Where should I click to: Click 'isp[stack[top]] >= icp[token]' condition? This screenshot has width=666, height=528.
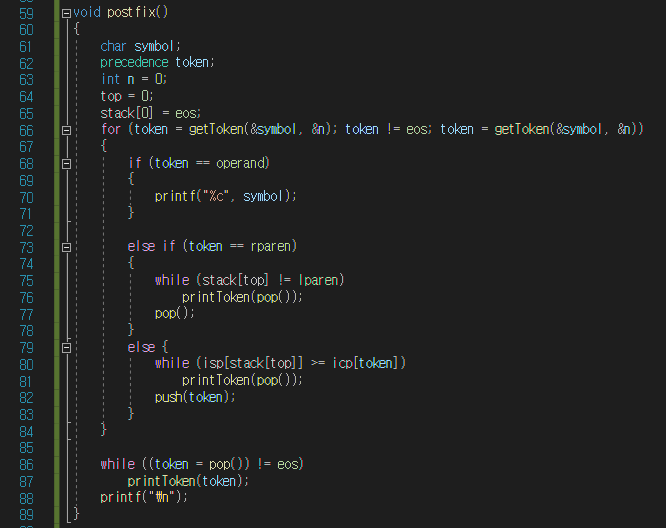pos(301,363)
